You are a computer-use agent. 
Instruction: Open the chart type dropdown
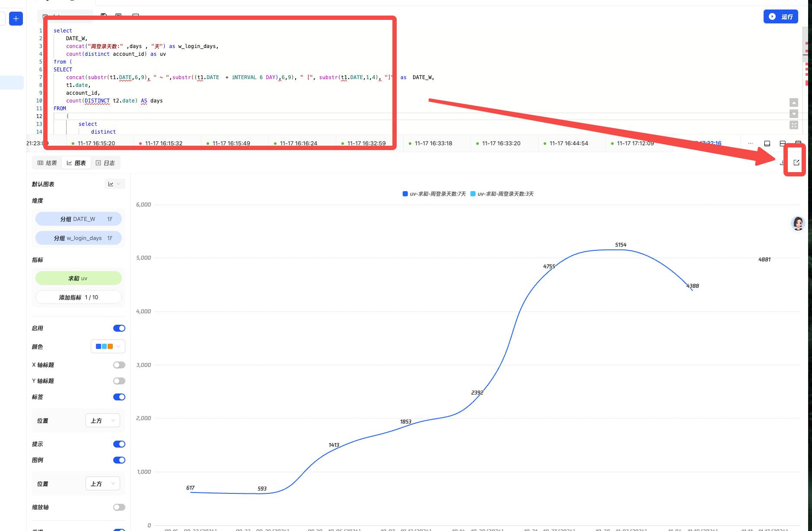click(x=115, y=184)
